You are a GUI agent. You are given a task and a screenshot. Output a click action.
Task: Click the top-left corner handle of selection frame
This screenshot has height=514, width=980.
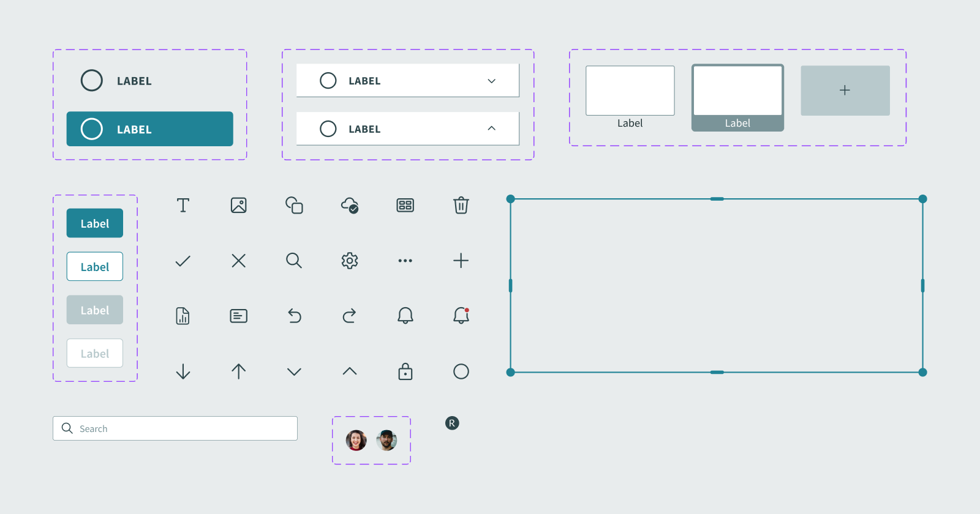(x=511, y=199)
